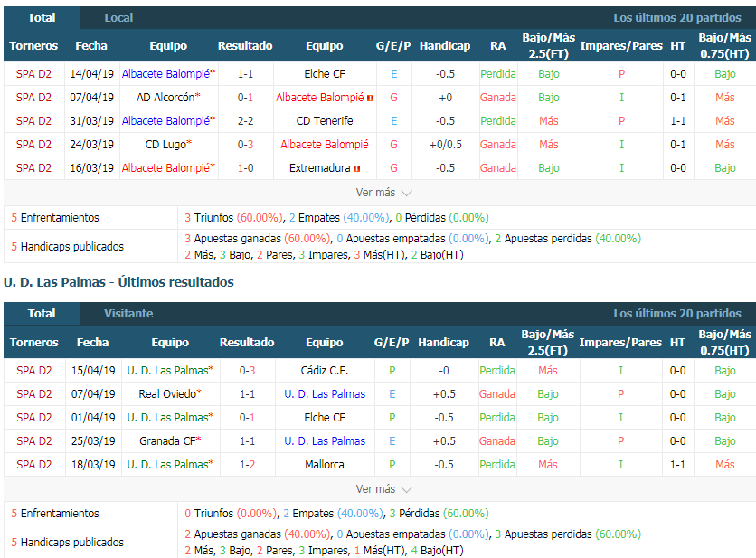
Task: Click 3 Triunfos (60.00%) in Albacete summary
Action: tap(233, 218)
